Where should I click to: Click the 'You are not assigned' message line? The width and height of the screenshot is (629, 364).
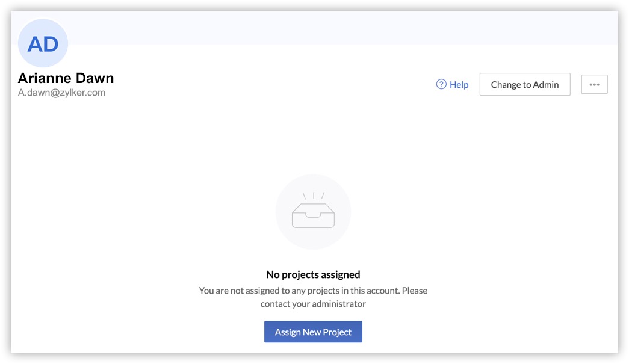click(x=314, y=291)
